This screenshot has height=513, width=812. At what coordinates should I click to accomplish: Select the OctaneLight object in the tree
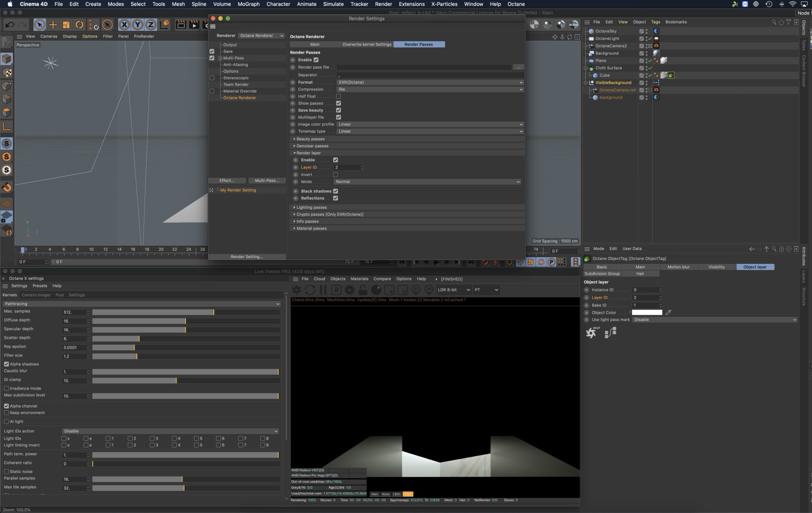[x=607, y=39]
